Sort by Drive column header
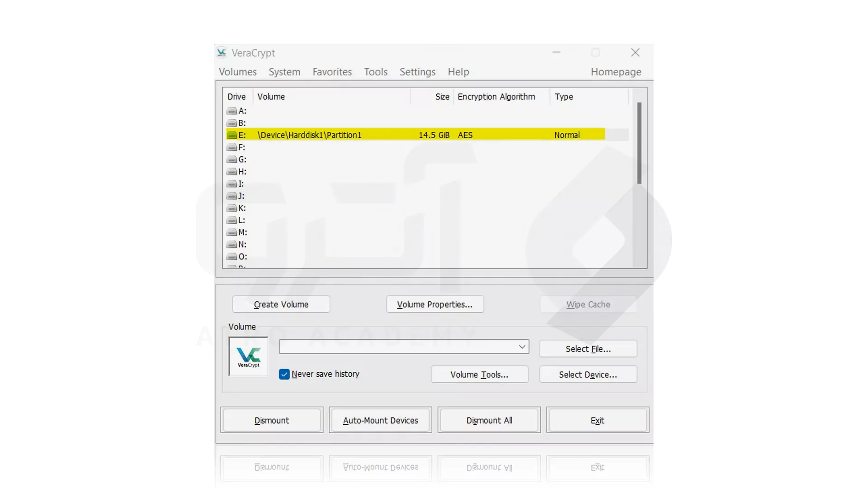This screenshot has width=868, height=488. [236, 97]
